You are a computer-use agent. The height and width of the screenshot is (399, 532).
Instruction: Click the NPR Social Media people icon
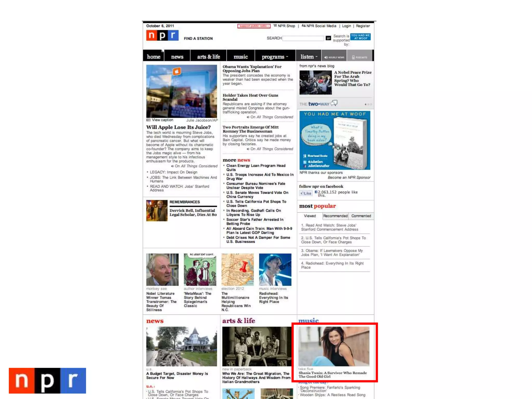click(303, 26)
